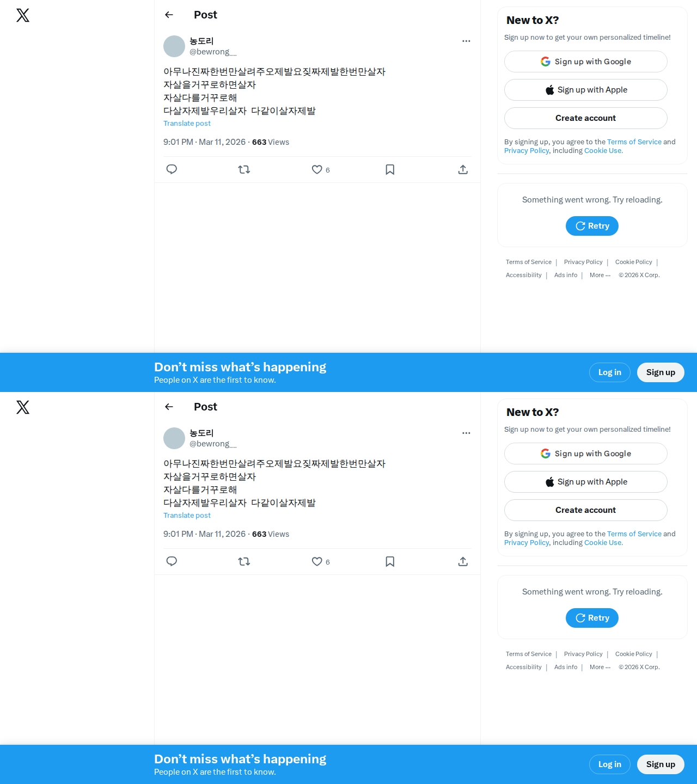Click the X logo at the page's top-left corner
This screenshot has width=697, height=784.
coord(23,15)
